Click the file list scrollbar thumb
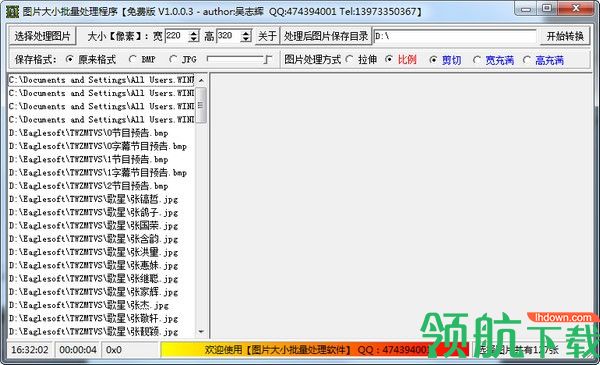Screen dimensions: 600x365 coord(201,105)
